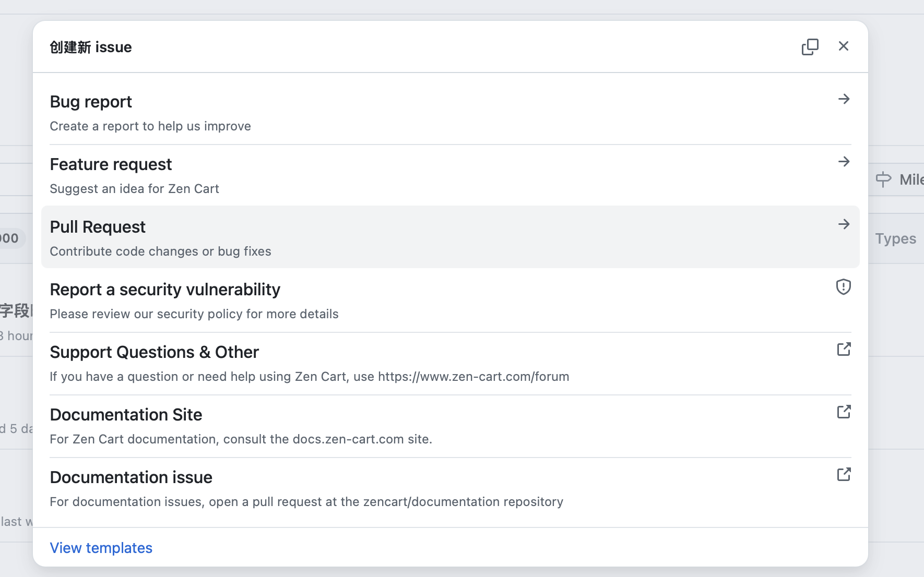
Task: Open Report a security vulnerability option
Action: (x=450, y=300)
